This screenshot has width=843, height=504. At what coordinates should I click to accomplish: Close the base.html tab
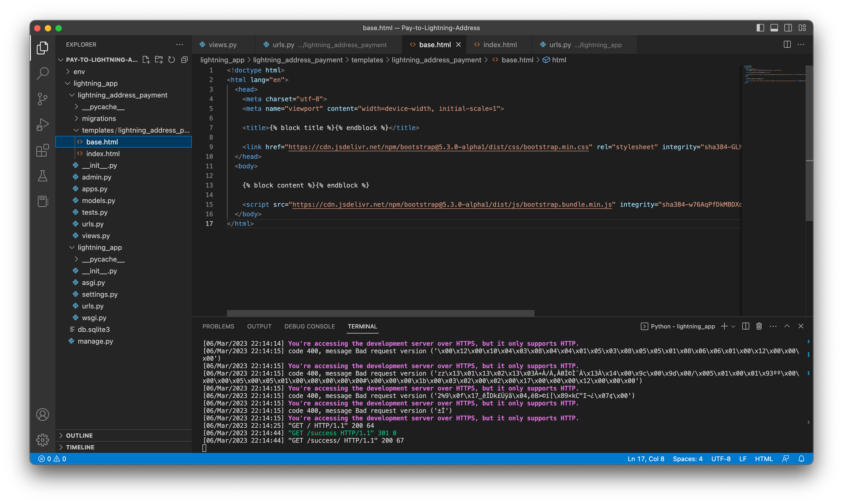[x=459, y=45]
